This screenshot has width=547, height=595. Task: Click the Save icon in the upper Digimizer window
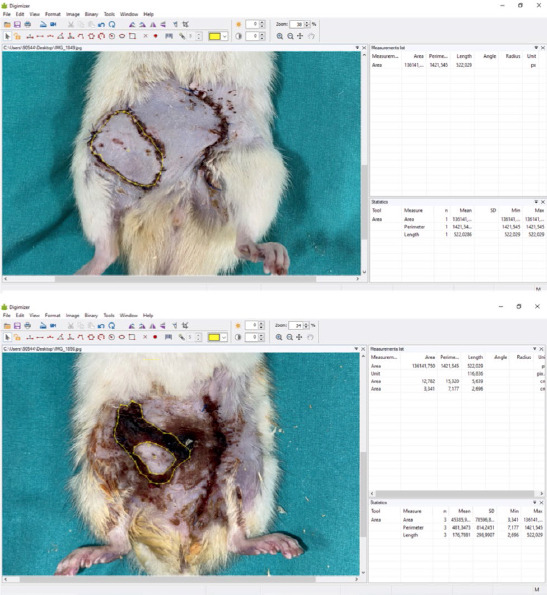coord(17,24)
